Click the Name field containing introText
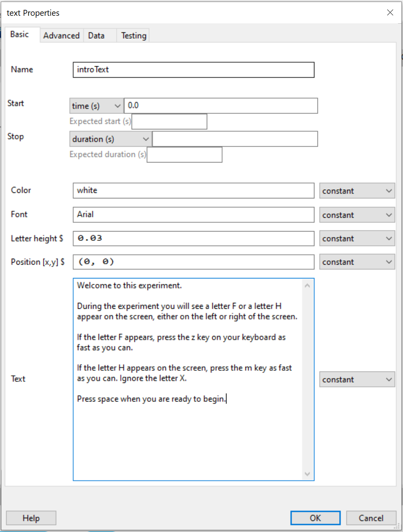403x532 pixels. (193, 70)
